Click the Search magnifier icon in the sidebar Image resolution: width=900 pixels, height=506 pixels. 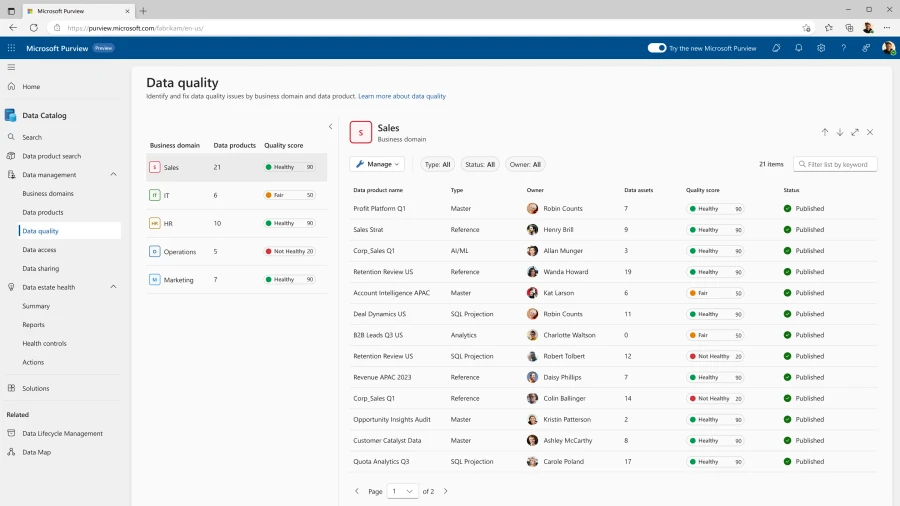click(11, 137)
